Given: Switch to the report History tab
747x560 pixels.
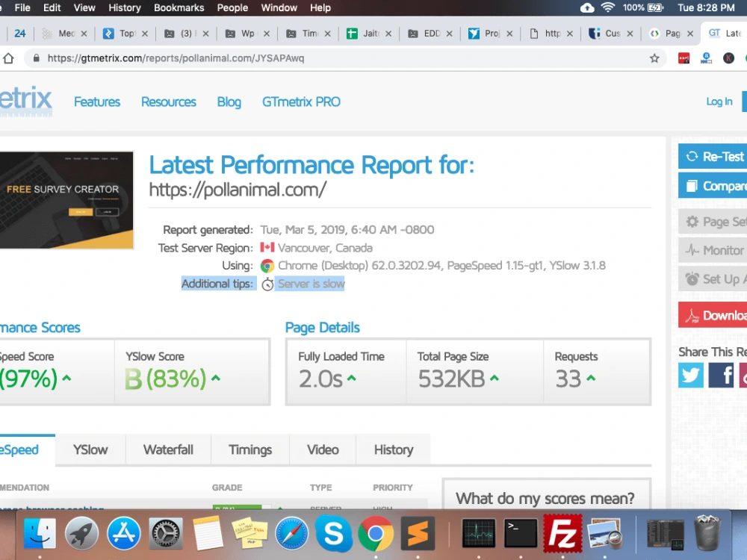Looking at the screenshot, I should [394, 449].
